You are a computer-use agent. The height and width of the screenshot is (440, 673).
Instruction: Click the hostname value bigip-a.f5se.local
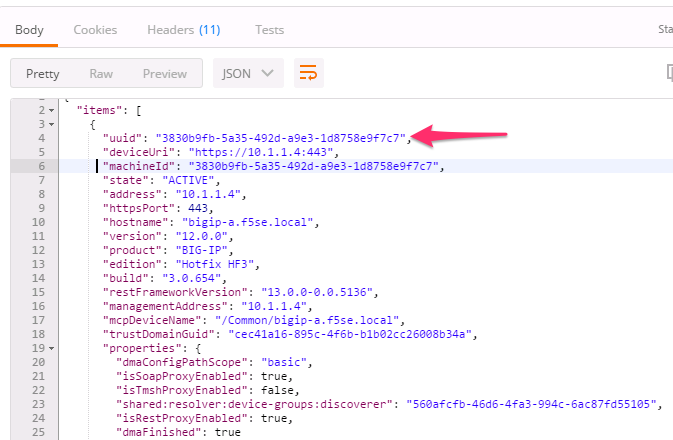(x=248, y=222)
